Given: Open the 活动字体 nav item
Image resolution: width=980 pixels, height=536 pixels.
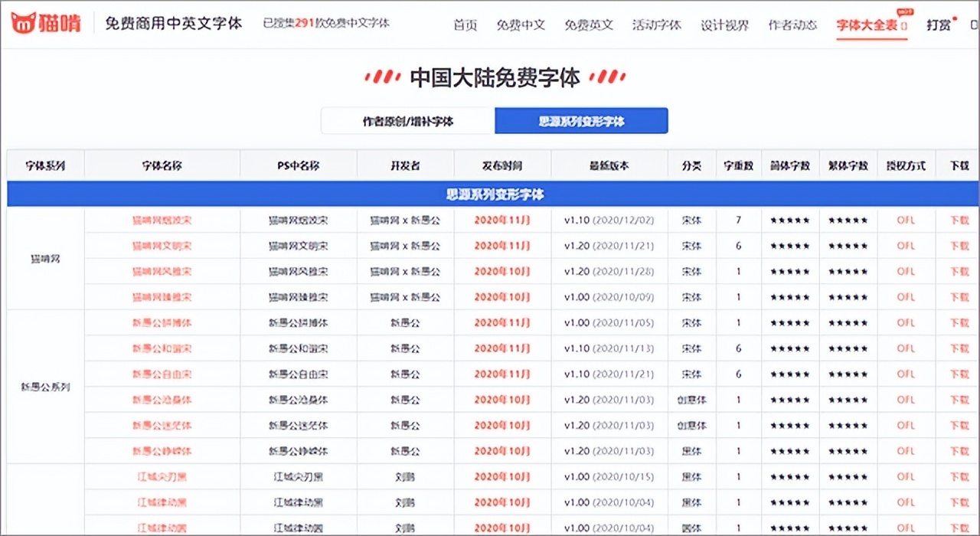Looking at the screenshot, I should point(657,25).
